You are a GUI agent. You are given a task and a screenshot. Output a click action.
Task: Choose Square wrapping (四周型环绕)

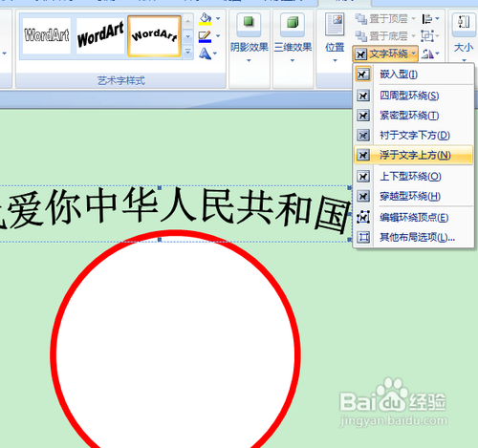tap(413, 96)
